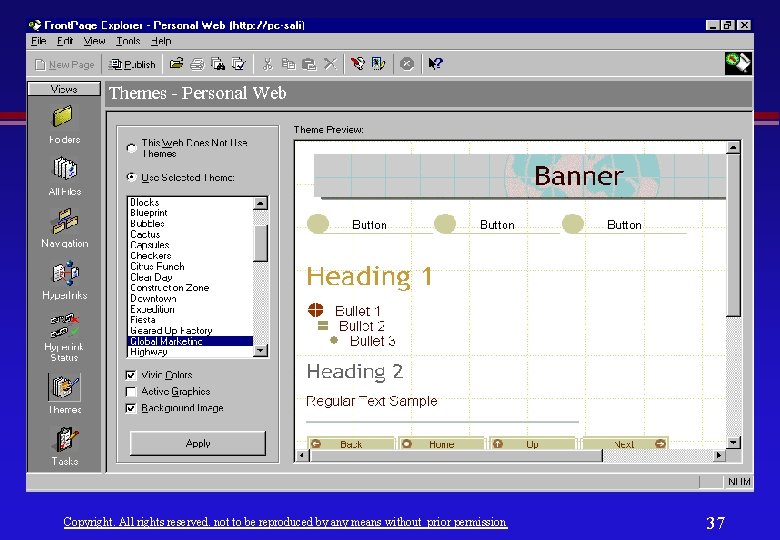The height and width of the screenshot is (540, 780).
Task: Select the Global Marketing theme
Action: pos(191,341)
